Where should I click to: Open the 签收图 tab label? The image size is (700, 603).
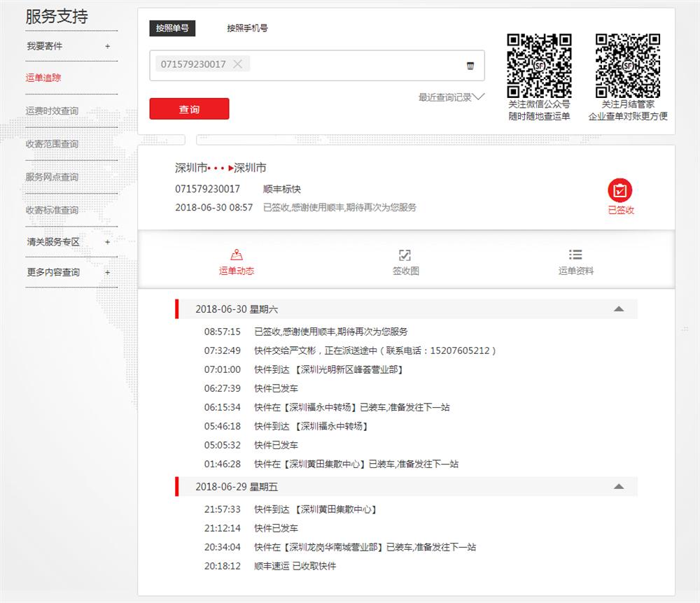(x=405, y=271)
